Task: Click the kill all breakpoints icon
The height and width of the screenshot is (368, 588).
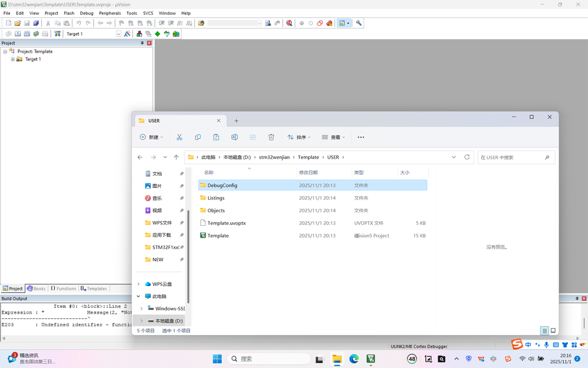Action: point(329,23)
